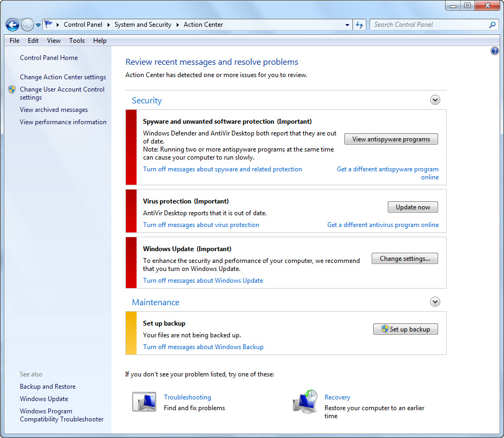Open the File menu
Viewport: 504px width, 438px height.
click(14, 41)
